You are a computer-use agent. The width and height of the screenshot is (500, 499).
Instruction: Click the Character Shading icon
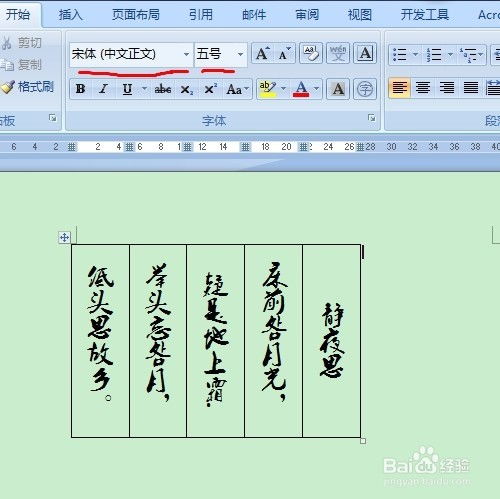(x=338, y=89)
